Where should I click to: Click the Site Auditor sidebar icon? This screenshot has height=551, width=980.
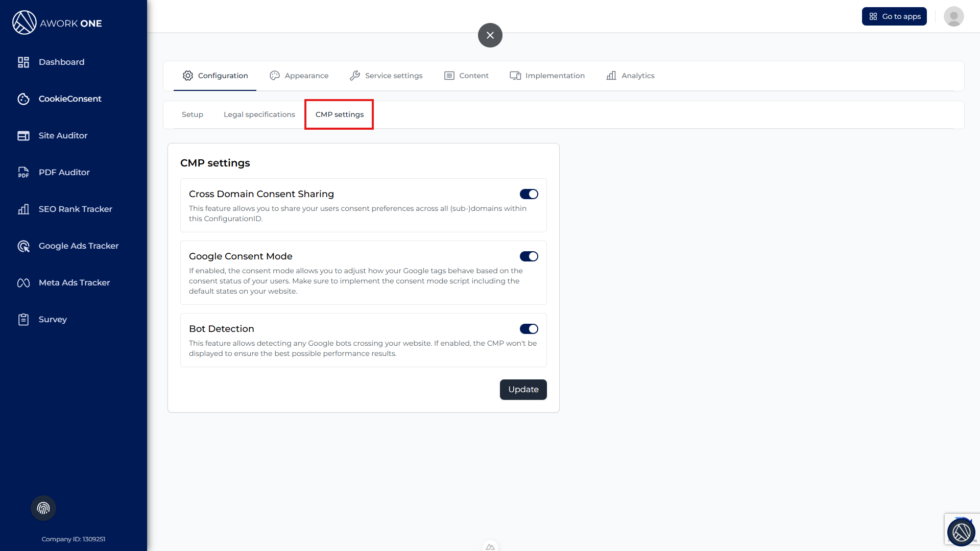(23, 136)
